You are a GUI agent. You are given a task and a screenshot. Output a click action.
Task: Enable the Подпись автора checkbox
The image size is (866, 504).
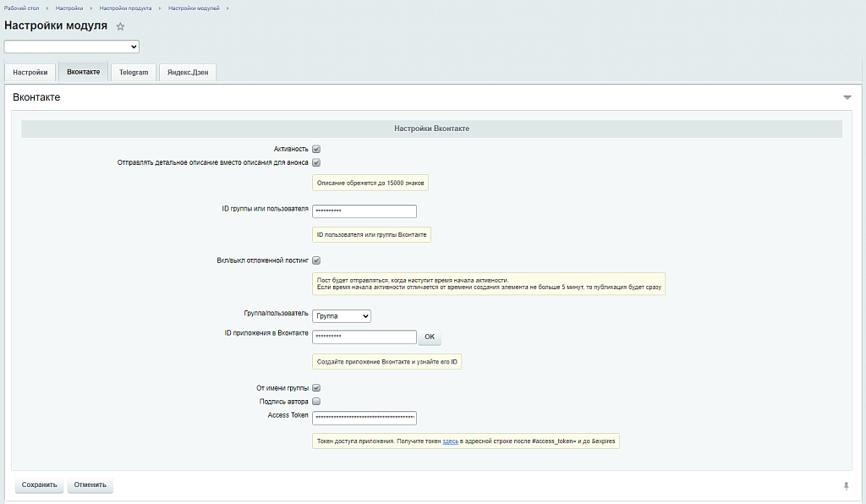[x=316, y=402]
